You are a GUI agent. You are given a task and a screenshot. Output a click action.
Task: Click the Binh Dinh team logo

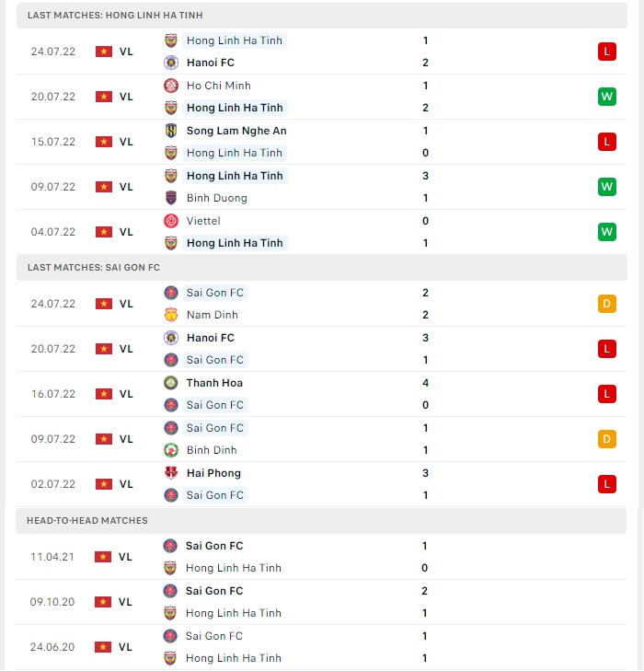[x=171, y=450]
